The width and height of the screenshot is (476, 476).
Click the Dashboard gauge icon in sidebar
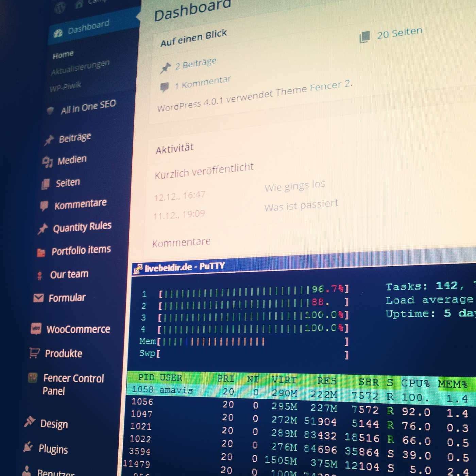(x=58, y=33)
